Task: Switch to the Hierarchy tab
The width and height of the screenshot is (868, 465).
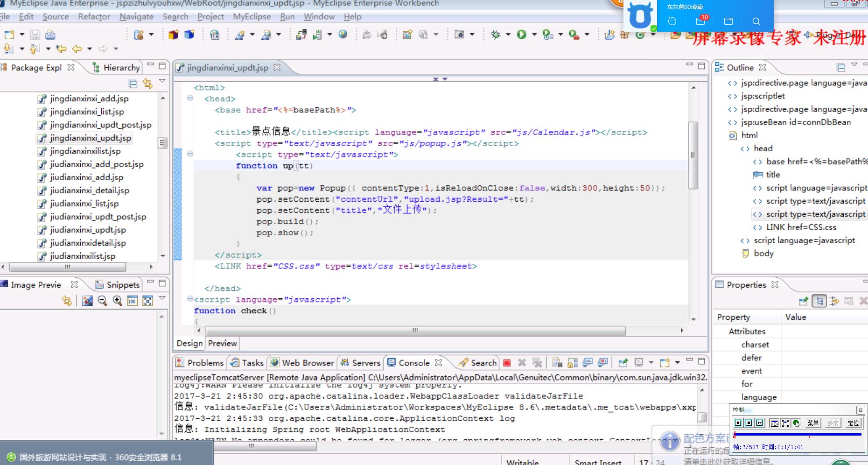Action: click(116, 68)
